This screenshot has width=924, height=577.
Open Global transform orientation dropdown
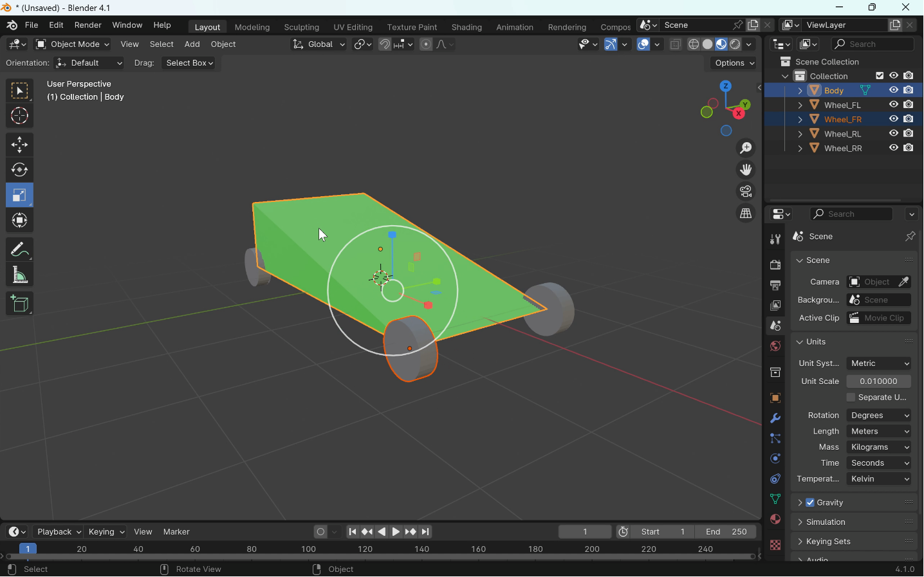(319, 44)
